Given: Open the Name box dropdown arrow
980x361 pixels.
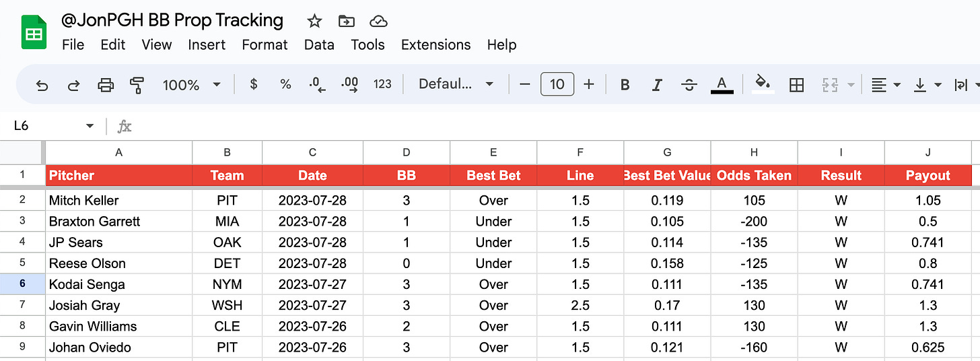Looking at the screenshot, I should click(90, 126).
